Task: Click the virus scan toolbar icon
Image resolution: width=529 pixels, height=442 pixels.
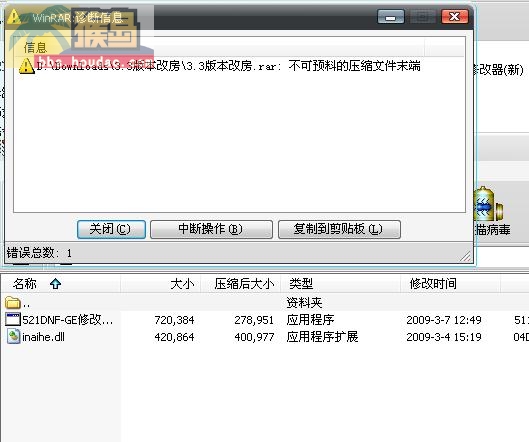Action: (488, 204)
